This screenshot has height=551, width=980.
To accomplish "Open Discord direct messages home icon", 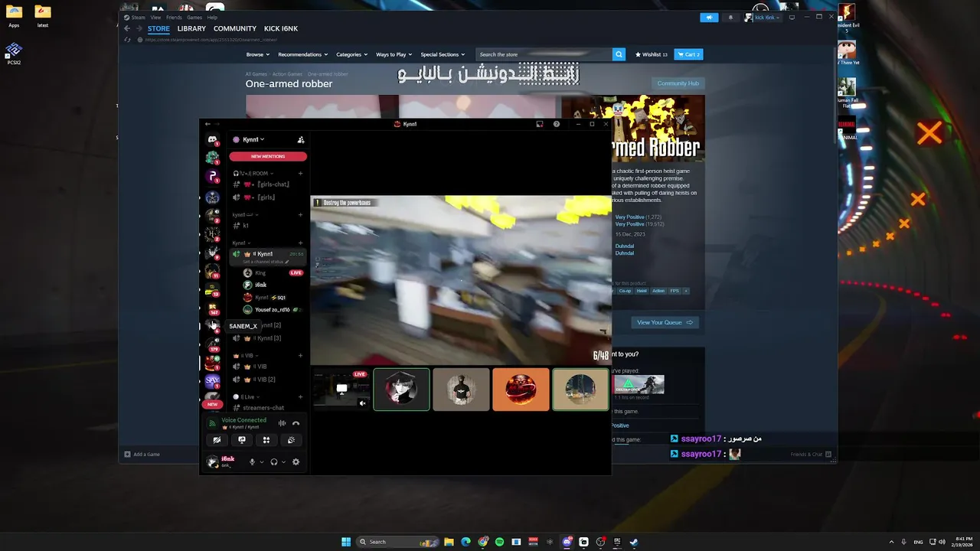I will [212, 139].
